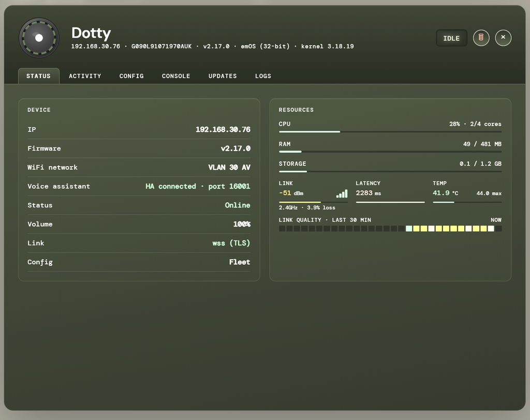Screen dimensions: 530x420
Task: Click the link quality history strip
Action: click(x=390, y=229)
